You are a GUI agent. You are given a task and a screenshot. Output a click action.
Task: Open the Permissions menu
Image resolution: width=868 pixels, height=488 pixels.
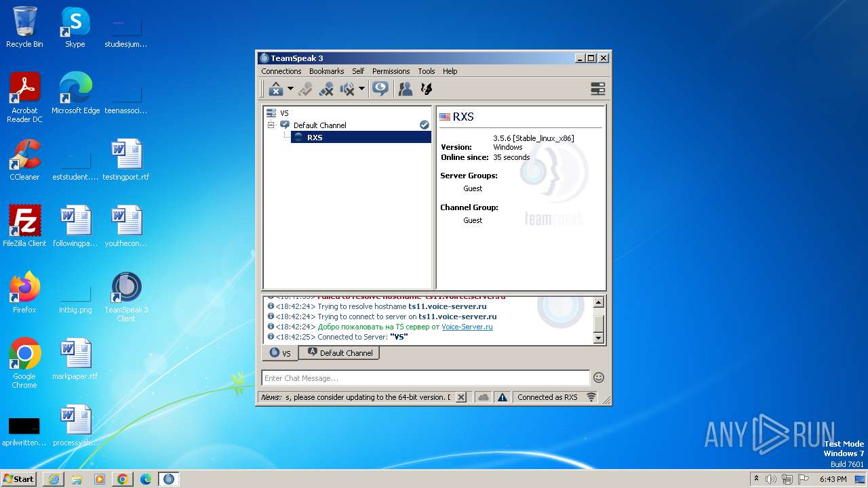[x=391, y=71]
